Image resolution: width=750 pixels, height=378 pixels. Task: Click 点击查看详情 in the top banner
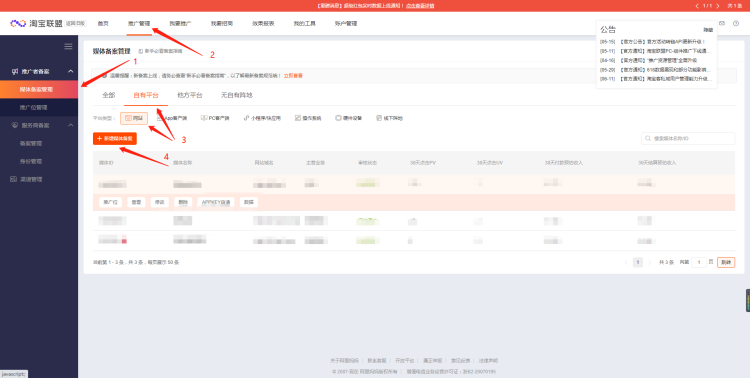[x=420, y=6]
